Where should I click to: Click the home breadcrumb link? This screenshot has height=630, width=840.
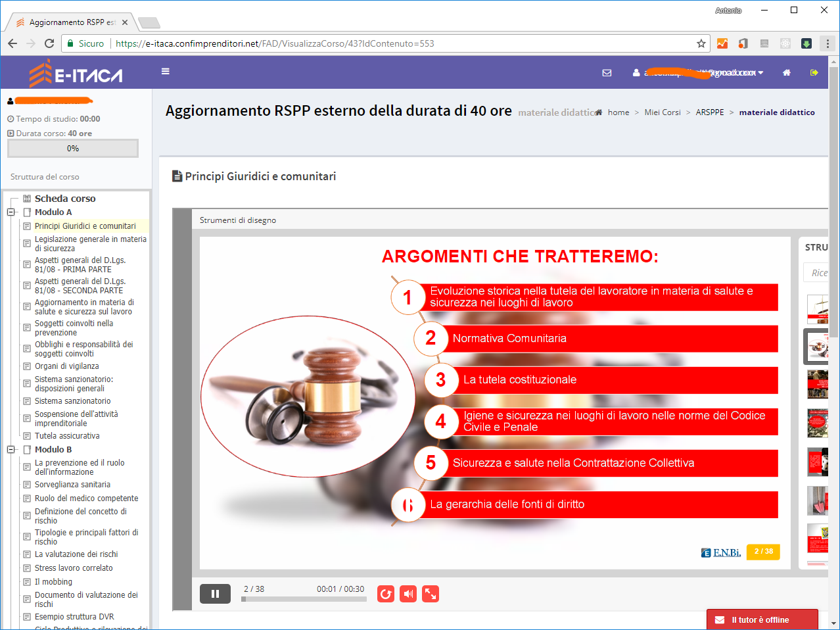(x=618, y=112)
